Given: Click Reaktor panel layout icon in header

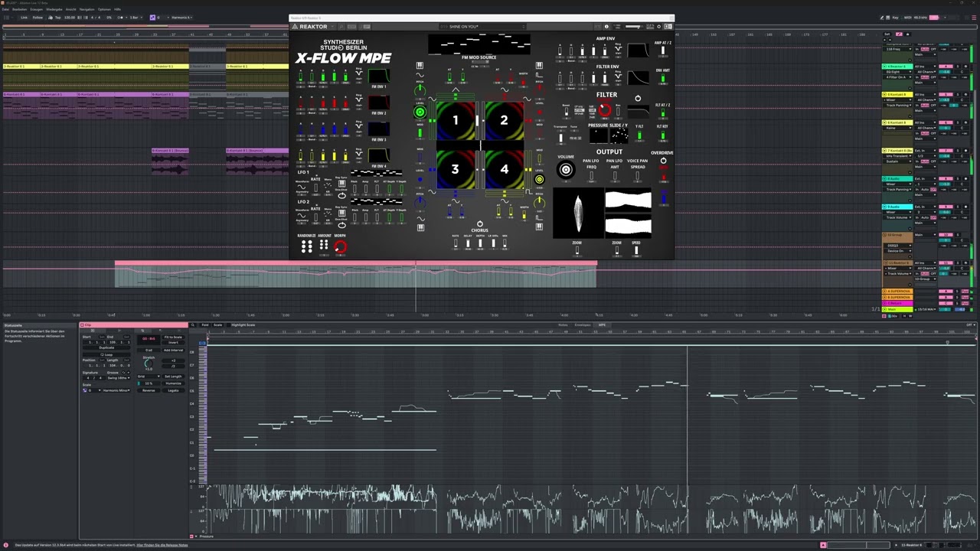Looking at the screenshot, I should (x=668, y=27).
